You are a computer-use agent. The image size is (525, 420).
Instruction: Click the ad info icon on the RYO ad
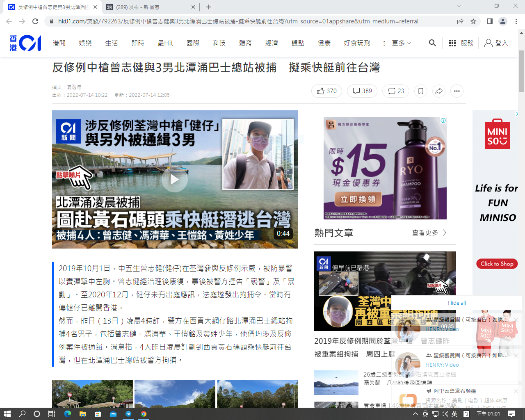point(443,121)
